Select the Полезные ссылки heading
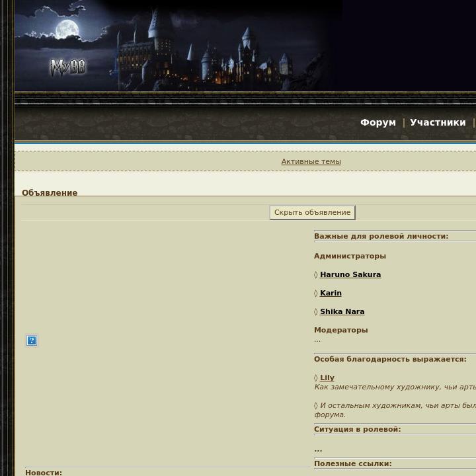 tap(353, 463)
